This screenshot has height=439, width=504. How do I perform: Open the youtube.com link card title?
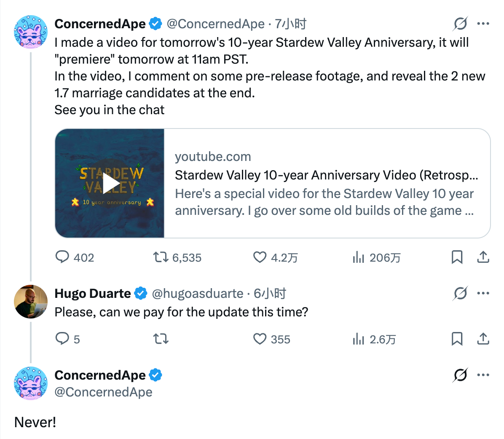pos(326,175)
